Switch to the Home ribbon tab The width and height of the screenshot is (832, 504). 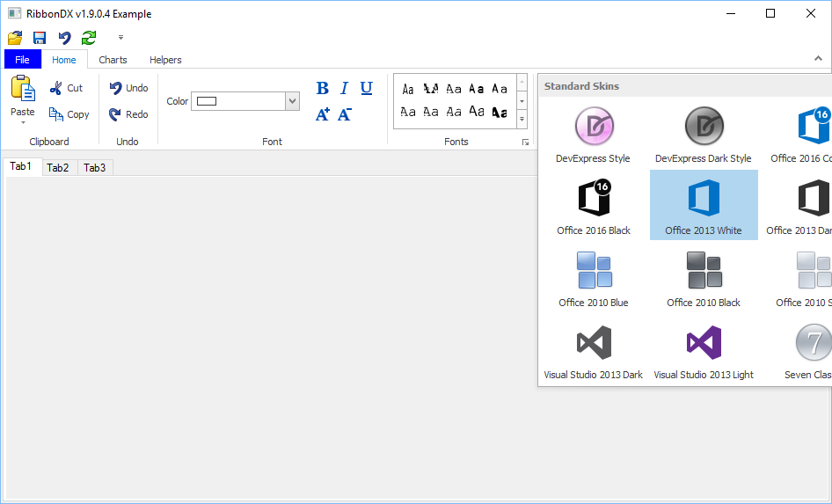point(63,60)
